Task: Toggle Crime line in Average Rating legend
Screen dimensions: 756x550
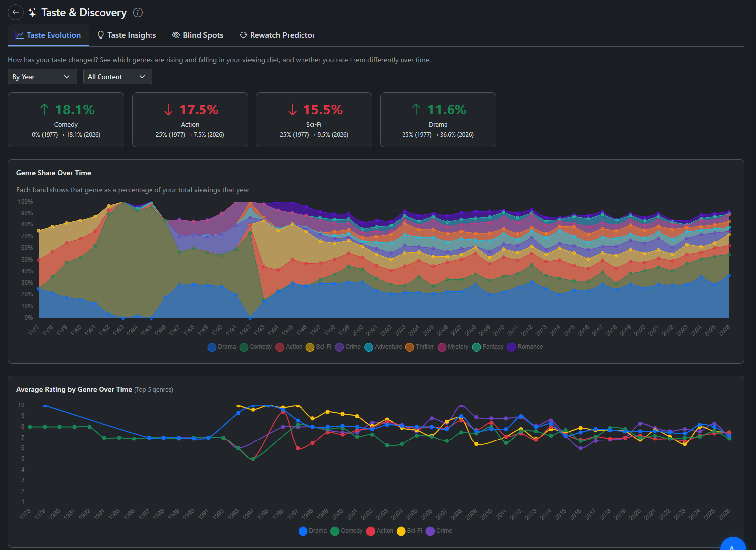Action: tap(439, 531)
